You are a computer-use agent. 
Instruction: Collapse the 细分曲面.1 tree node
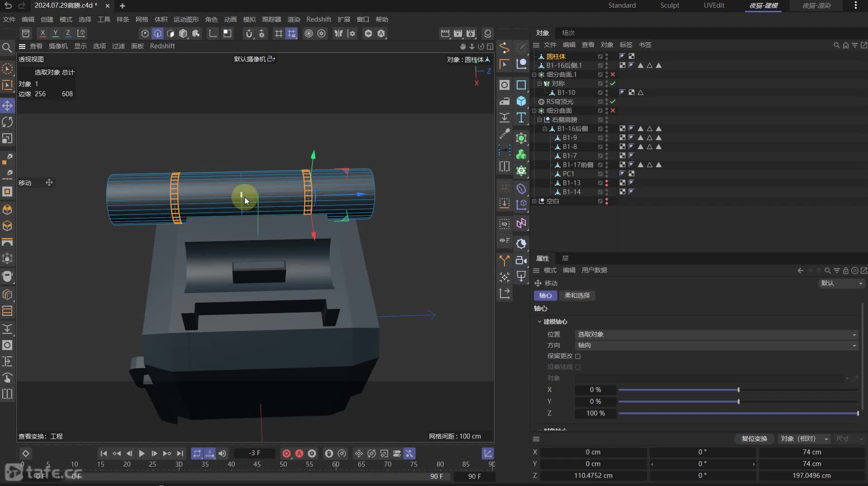(534, 75)
